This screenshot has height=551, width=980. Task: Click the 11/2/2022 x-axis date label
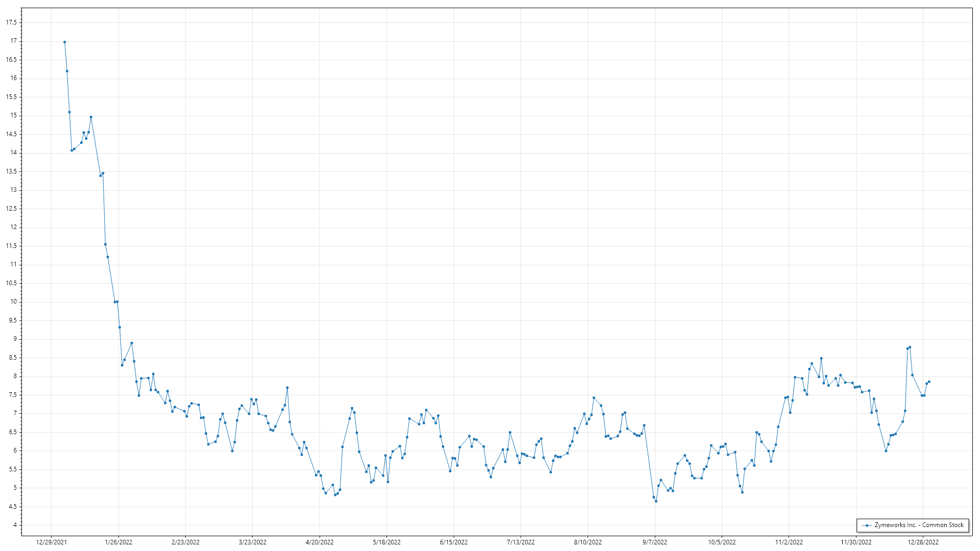point(789,542)
